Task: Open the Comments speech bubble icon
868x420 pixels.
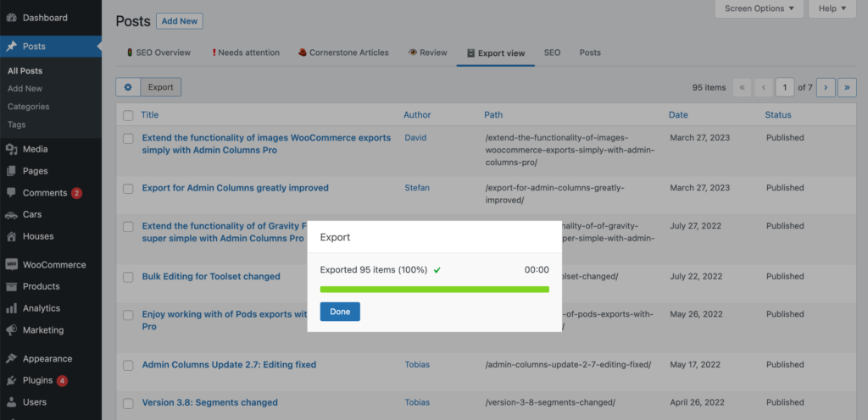Action: coord(11,193)
